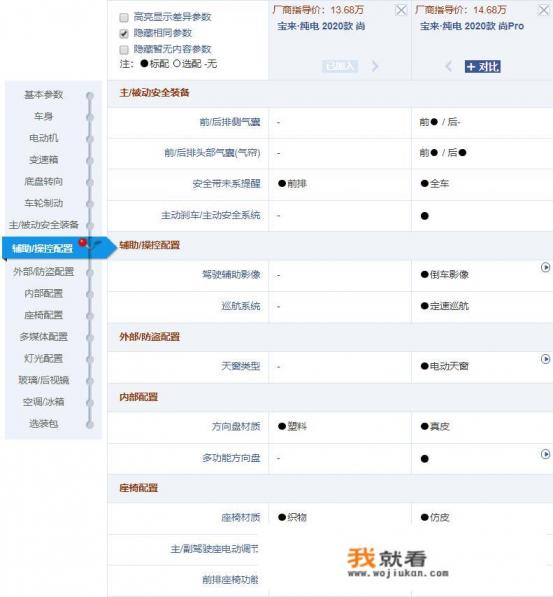Click the 方向盘材质 row label
The width and height of the screenshot is (553, 597).
tap(236, 427)
